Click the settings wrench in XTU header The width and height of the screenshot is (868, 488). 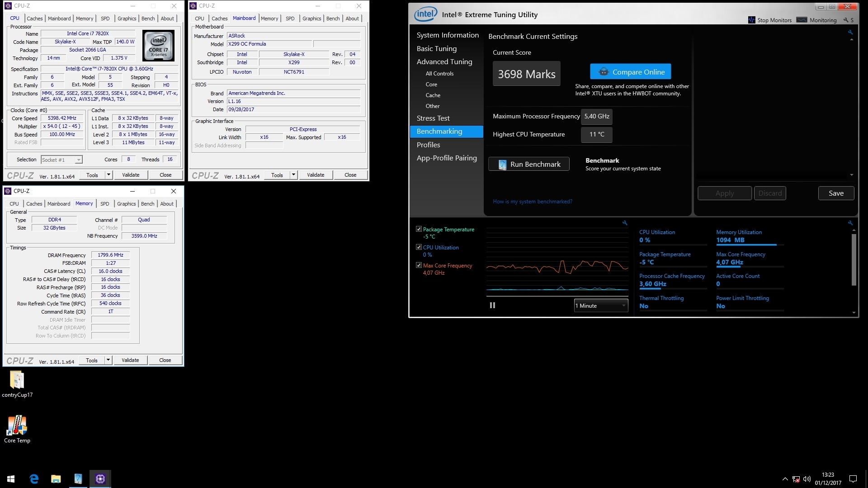point(845,20)
